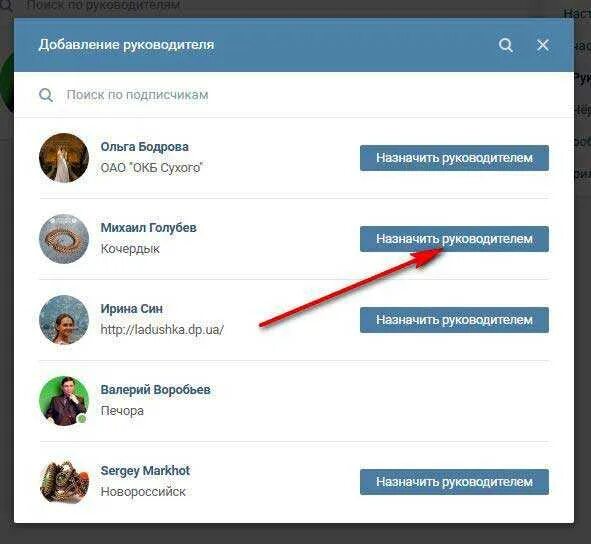Screen dimensions: 591x544
Task: Open Михаил Голубев's avatar
Action: tap(64, 239)
